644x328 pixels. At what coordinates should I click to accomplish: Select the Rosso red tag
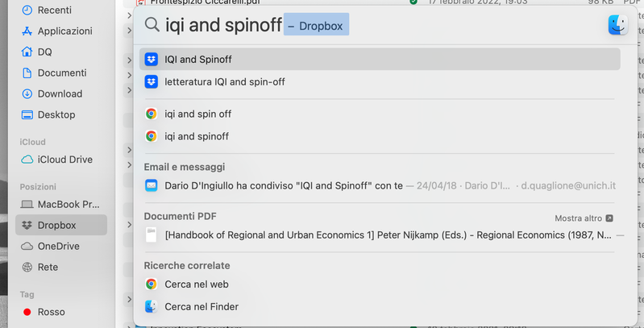(51, 312)
